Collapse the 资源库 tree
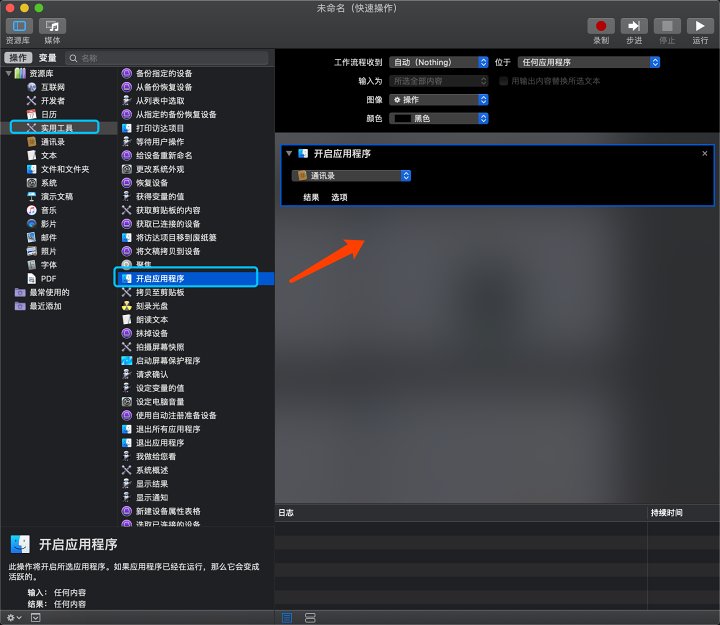The image size is (720, 625). (8, 73)
